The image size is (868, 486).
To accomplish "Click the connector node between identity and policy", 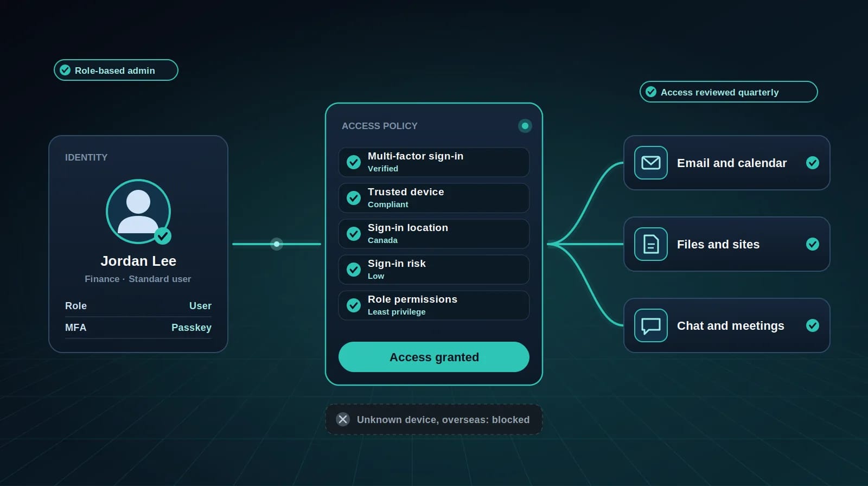I will pos(277,244).
